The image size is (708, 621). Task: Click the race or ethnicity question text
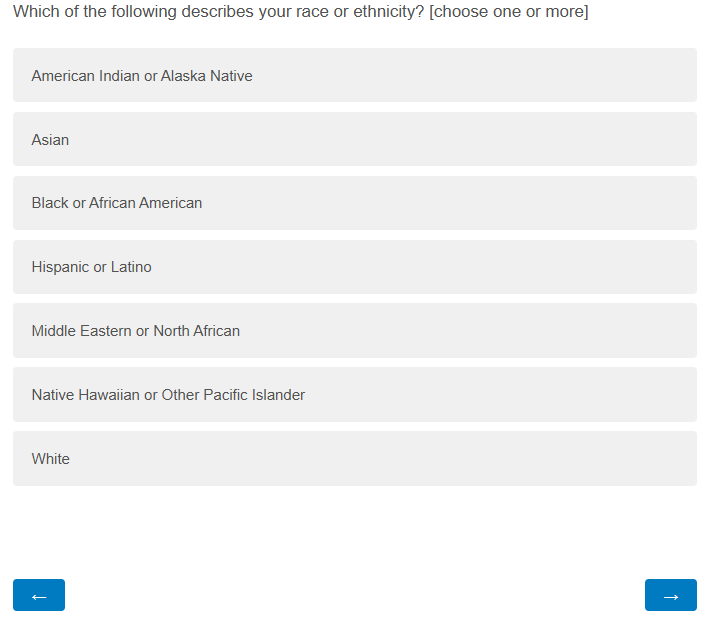pyautogui.click(x=300, y=12)
